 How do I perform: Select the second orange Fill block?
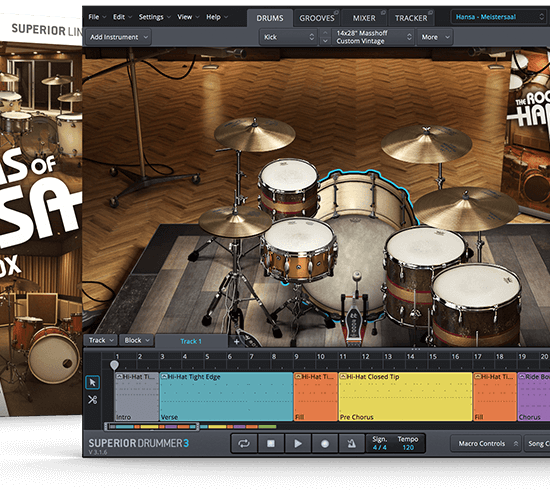495,396
